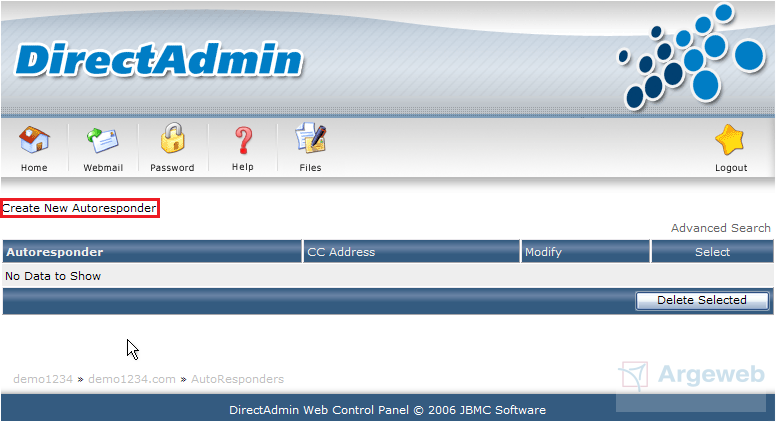The width and height of the screenshot is (776, 422).
Task: Click the Password padlock icon
Action: click(173, 138)
